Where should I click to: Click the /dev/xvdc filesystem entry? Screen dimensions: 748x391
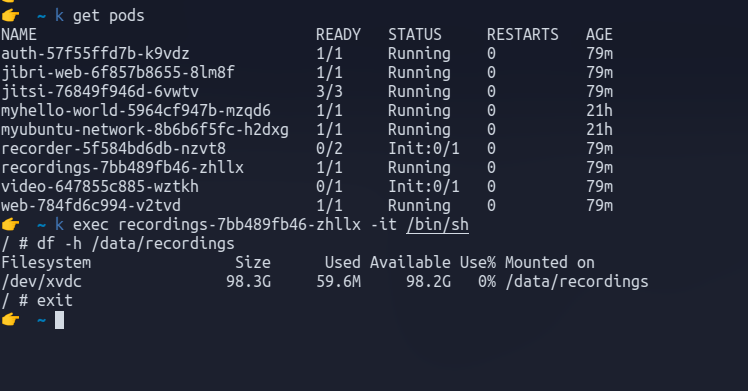pyautogui.click(x=41, y=281)
